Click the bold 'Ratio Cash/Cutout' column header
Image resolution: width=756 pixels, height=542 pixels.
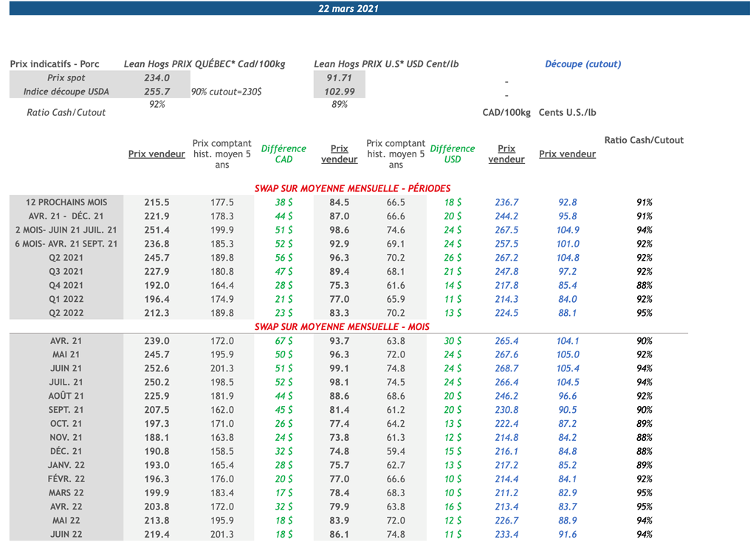[644, 140]
